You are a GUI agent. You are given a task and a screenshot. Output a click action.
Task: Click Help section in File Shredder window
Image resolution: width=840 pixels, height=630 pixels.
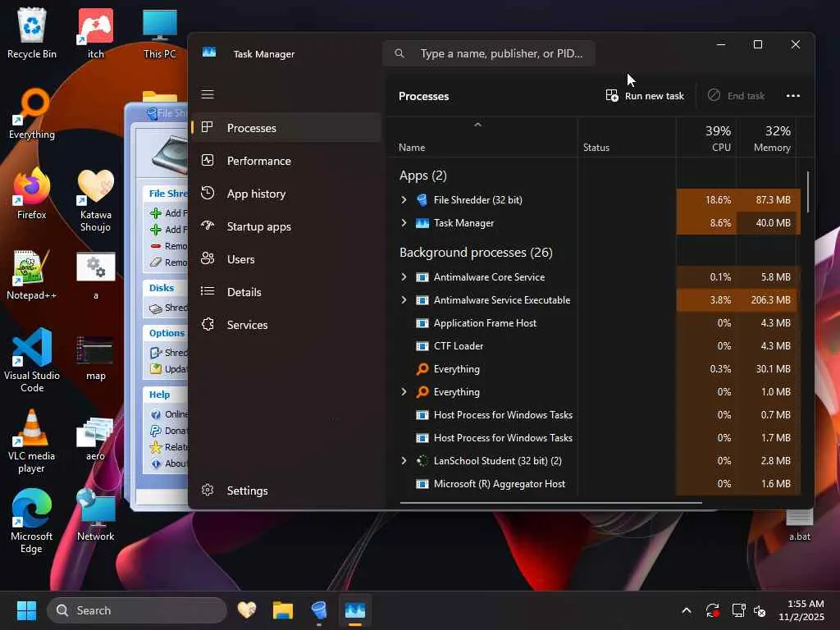(159, 395)
